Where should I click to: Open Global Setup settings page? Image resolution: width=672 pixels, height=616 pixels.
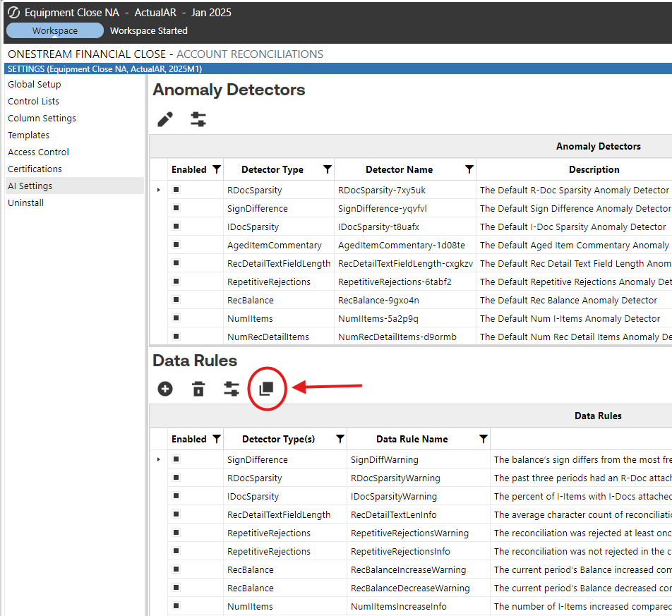point(35,85)
